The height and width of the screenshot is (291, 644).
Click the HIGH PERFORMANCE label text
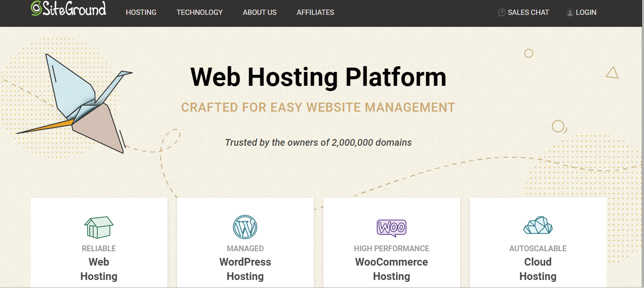(x=392, y=248)
